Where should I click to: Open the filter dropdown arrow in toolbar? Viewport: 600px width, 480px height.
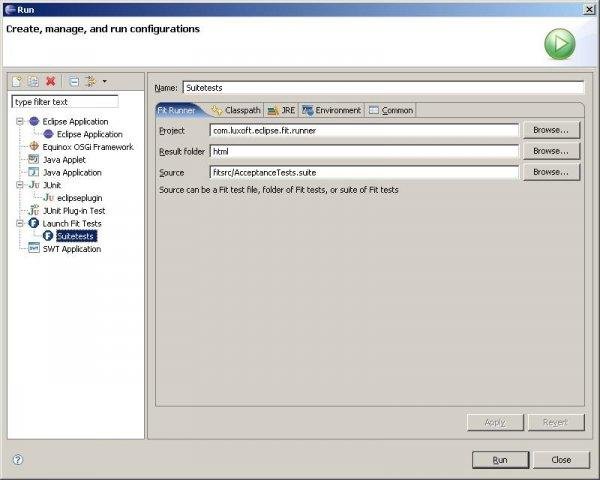pyautogui.click(x=104, y=81)
